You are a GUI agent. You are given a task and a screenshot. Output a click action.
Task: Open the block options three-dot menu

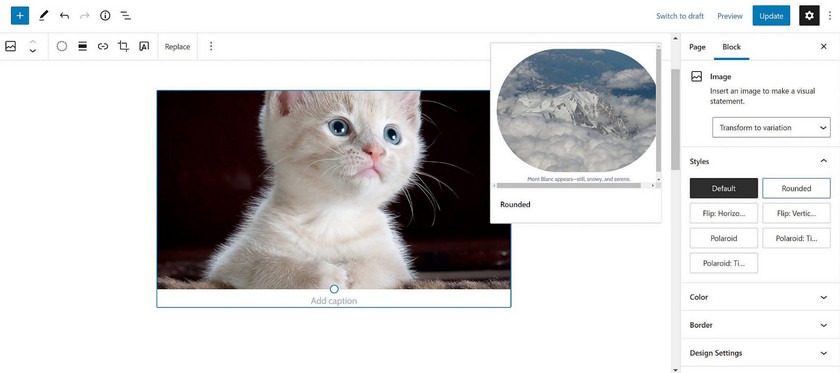pyautogui.click(x=211, y=47)
